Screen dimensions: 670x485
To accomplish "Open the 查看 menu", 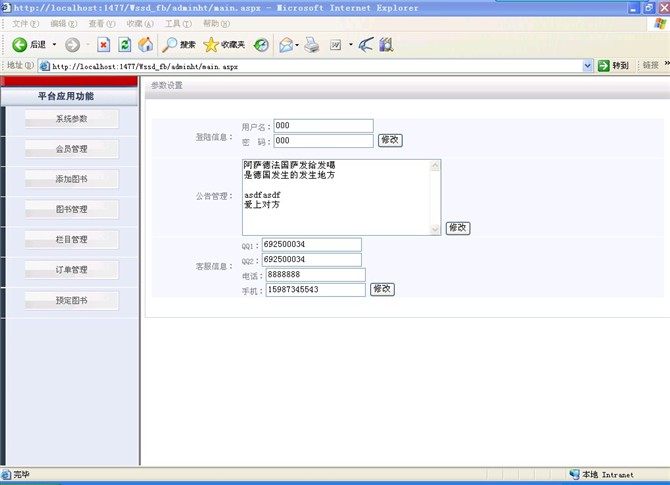I will 102,24.
